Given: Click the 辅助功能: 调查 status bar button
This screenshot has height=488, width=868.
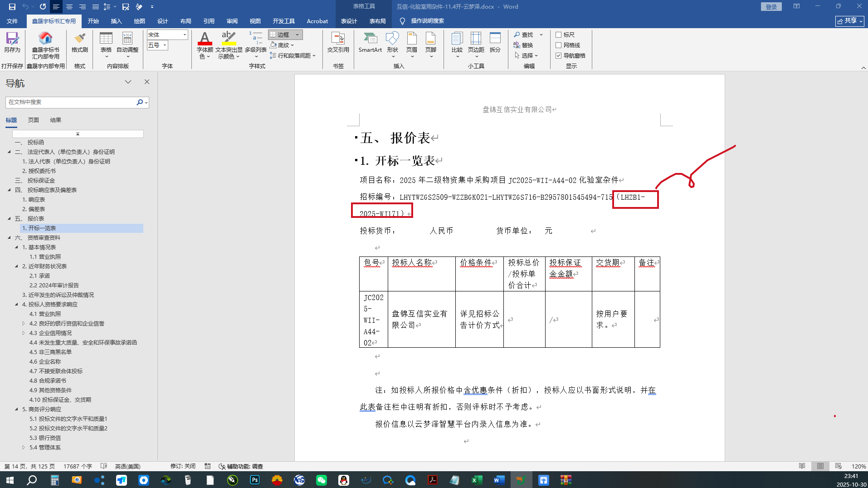Looking at the screenshot, I should 241,466.
